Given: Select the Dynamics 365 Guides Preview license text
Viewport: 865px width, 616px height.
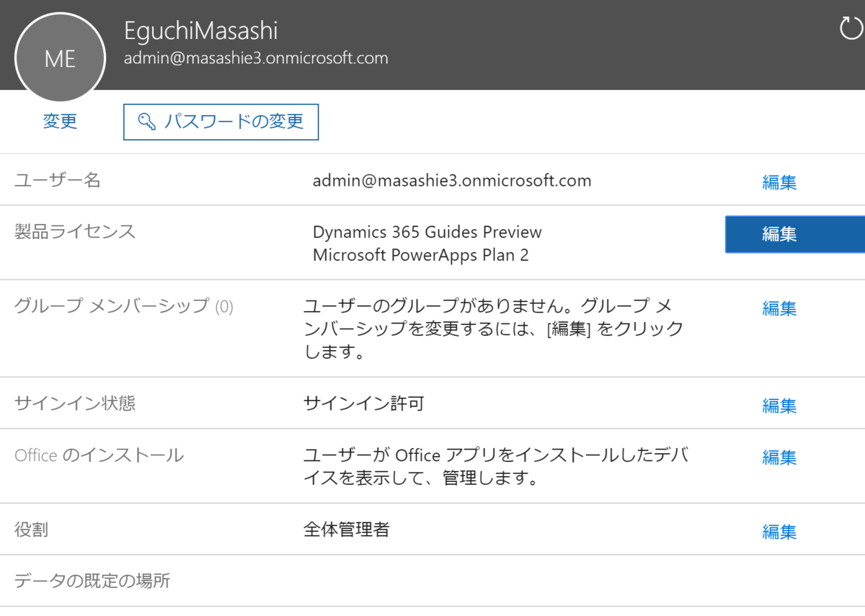Looking at the screenshot, I should click(x=427, y=232).
